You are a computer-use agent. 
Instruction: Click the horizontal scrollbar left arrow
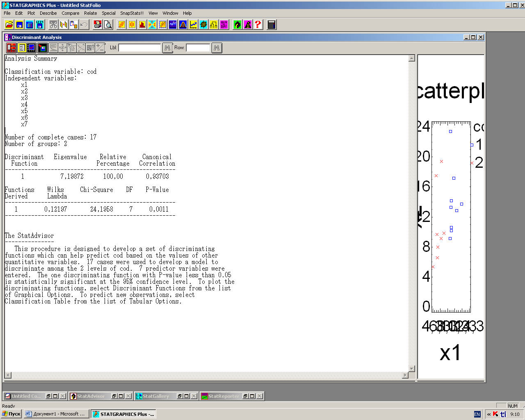(8, 375)
